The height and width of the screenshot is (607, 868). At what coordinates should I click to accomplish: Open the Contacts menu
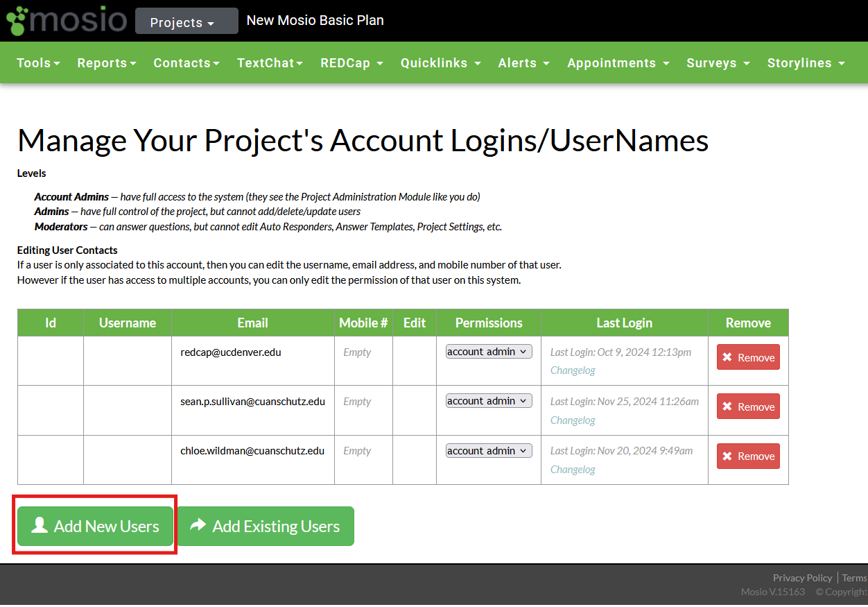click(186, 63)
